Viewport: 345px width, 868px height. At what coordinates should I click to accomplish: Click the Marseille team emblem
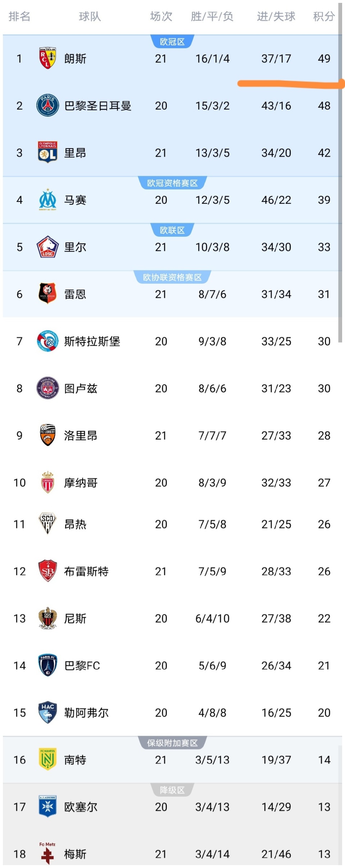tap(47, 199)
